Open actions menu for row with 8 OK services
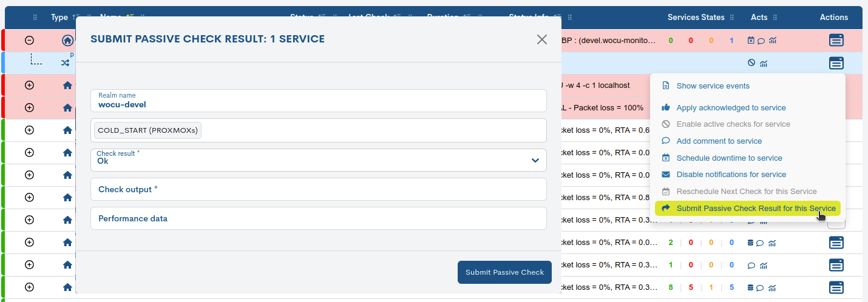 [836, 287]
